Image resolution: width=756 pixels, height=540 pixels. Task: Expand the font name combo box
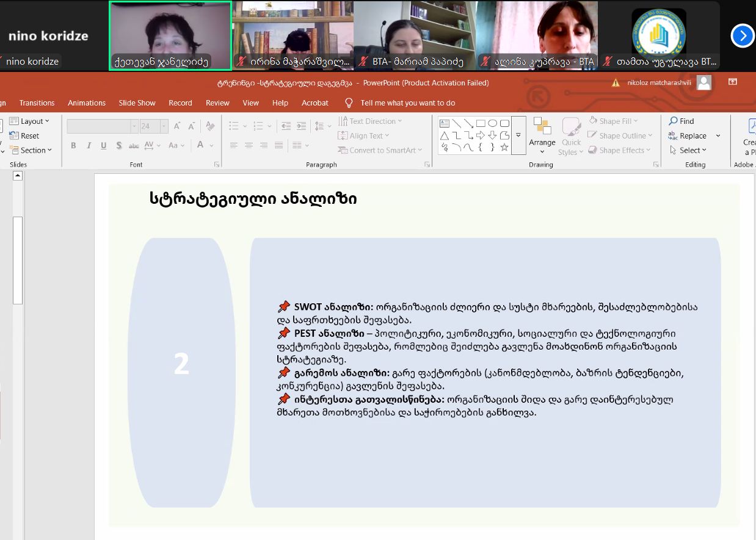point(134,126)
